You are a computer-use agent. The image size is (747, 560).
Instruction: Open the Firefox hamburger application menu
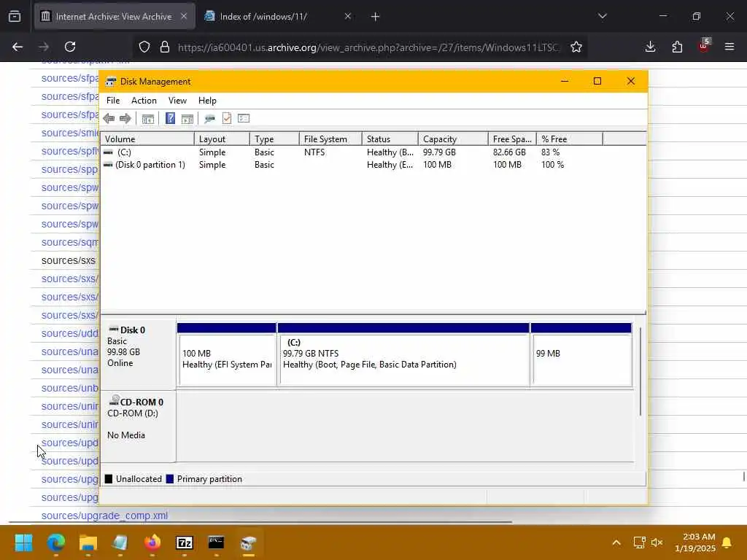click(729, 47)
